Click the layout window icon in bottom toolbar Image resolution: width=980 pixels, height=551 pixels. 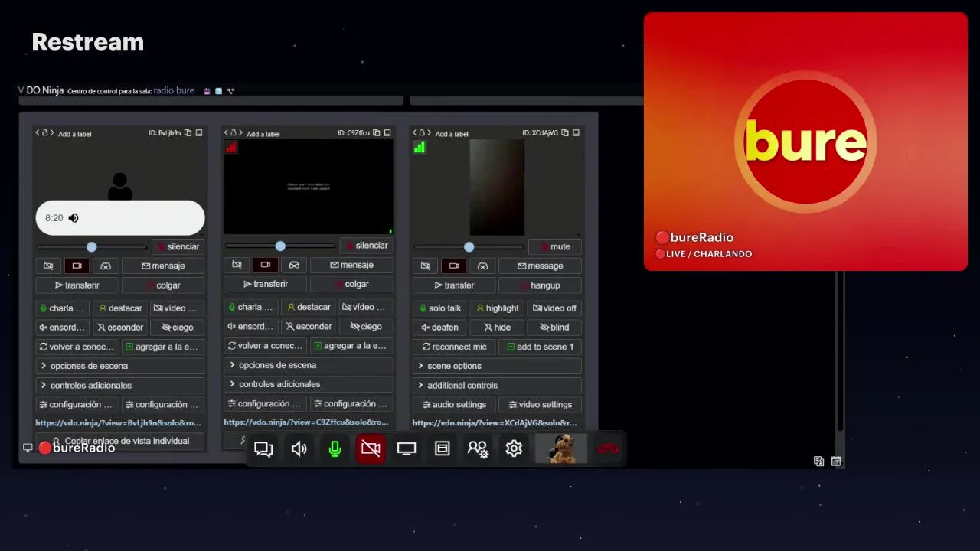442,449
